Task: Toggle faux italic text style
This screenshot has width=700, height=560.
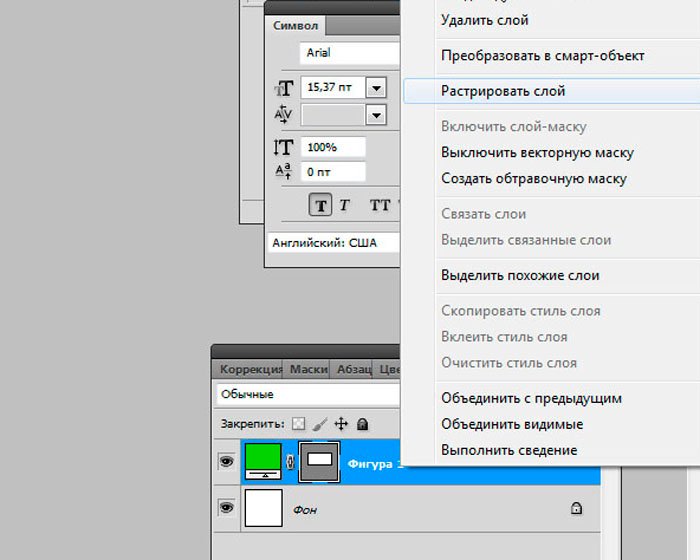Action: (345, 205)
